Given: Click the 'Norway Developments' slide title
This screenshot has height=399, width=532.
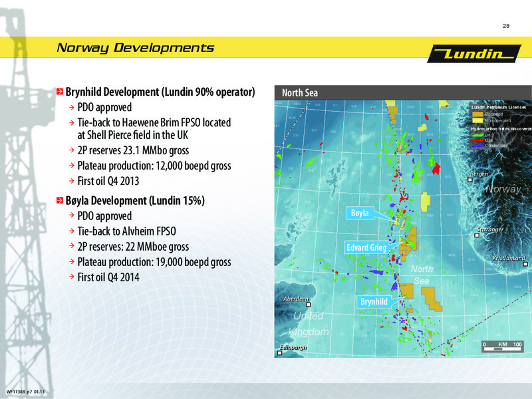Looking at the screenshot, I should coord(136,47).
